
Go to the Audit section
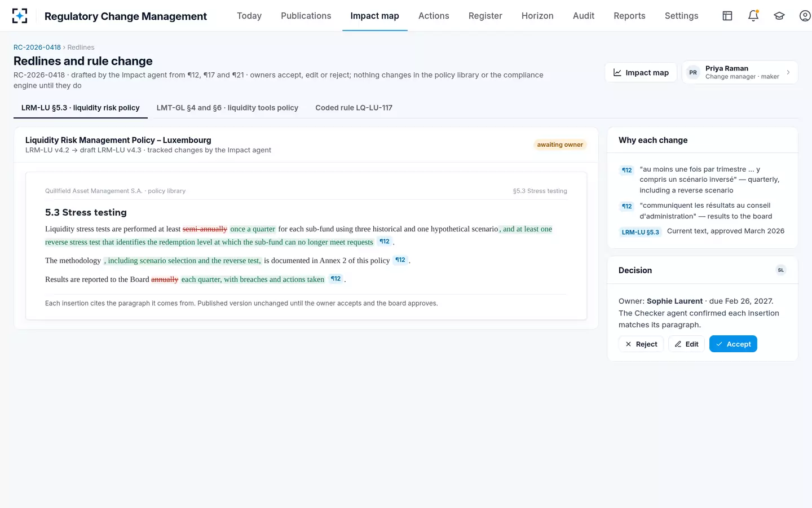[x=584, y=16]
